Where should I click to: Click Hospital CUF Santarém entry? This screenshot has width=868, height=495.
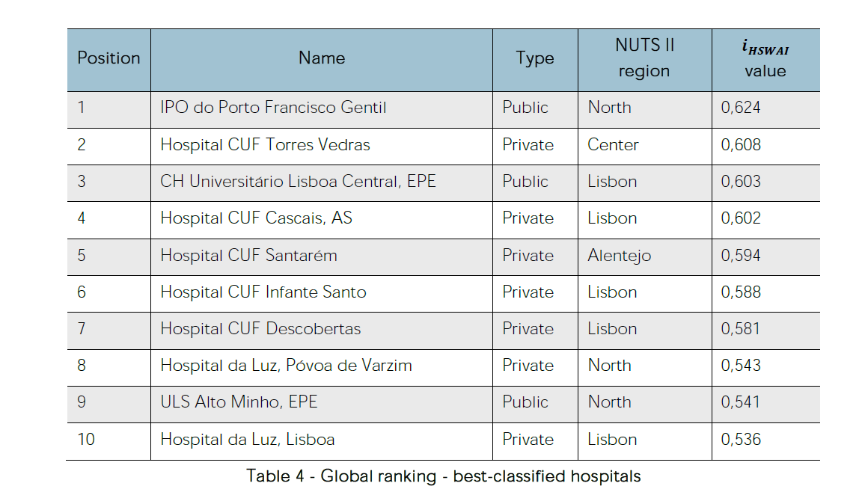[248, 255]
